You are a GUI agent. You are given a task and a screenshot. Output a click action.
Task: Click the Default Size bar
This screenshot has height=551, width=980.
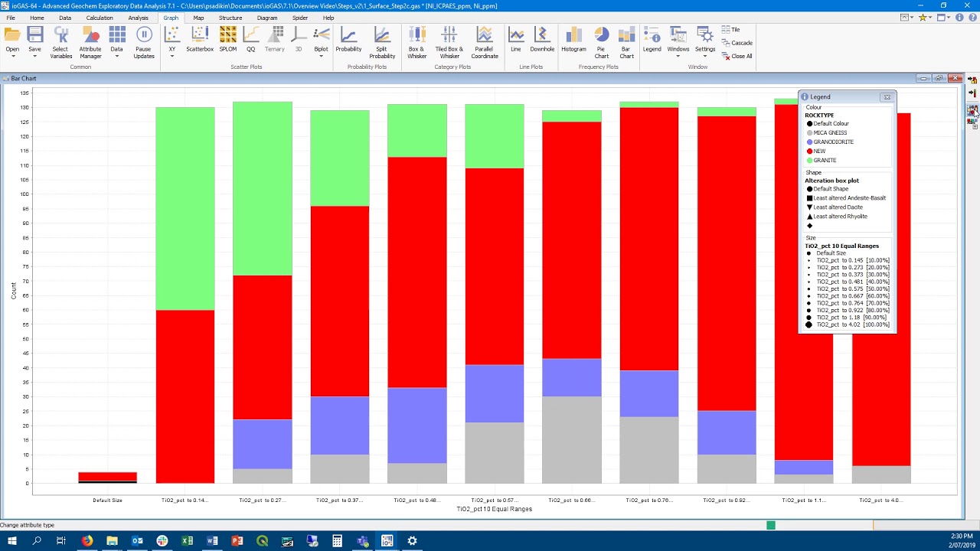click(107, 478)
